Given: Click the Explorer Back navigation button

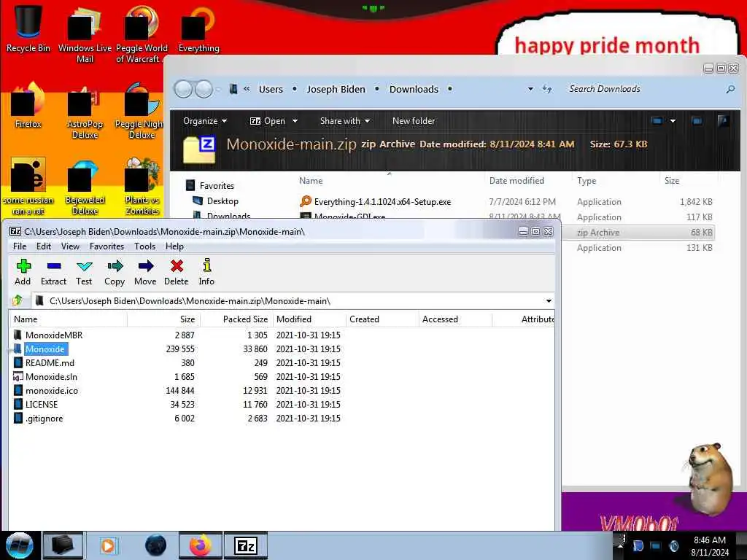Looking at the screenshot, I should [183, 89].
